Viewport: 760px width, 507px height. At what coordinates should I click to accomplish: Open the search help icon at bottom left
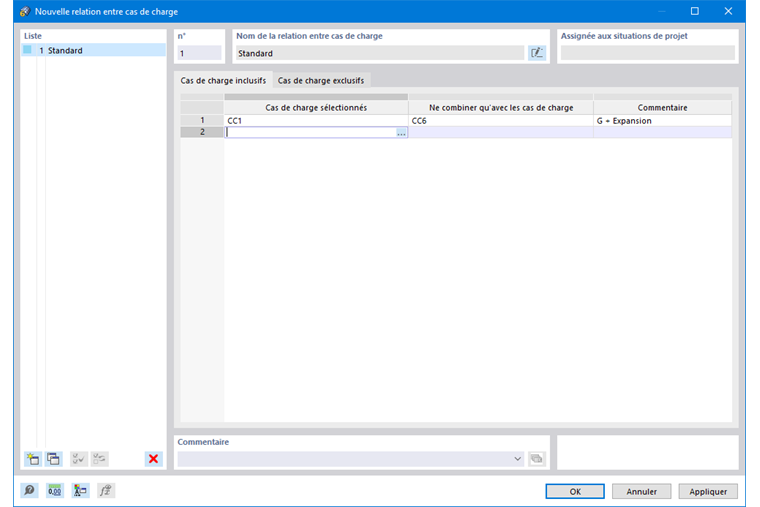(30, 491)
